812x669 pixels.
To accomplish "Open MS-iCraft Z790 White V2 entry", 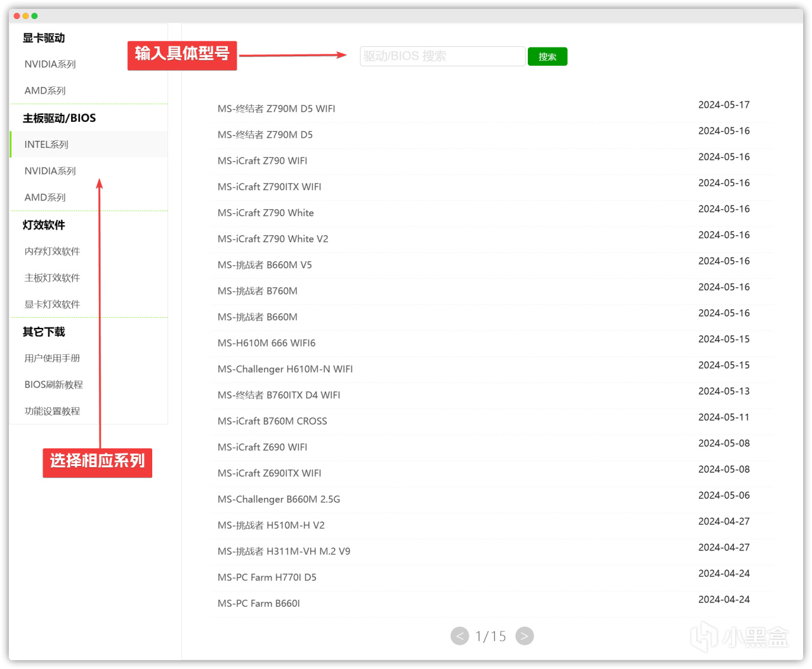I will click(273, 239).
